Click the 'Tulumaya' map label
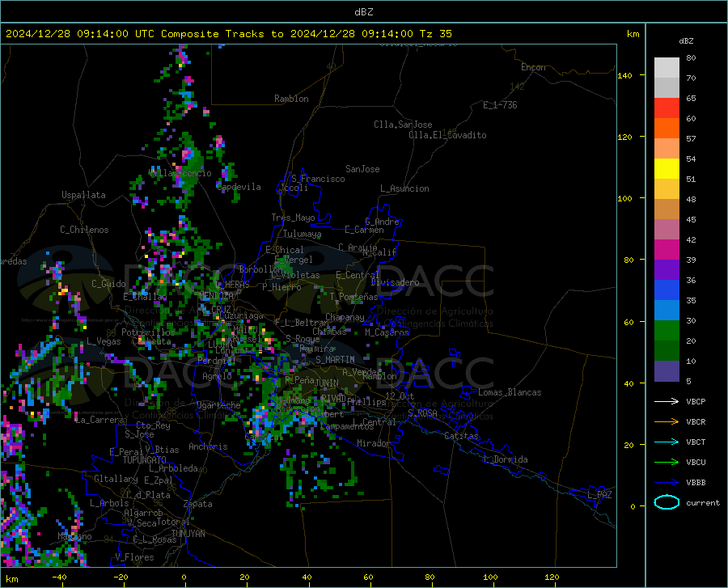 click(x=302, y=234)
